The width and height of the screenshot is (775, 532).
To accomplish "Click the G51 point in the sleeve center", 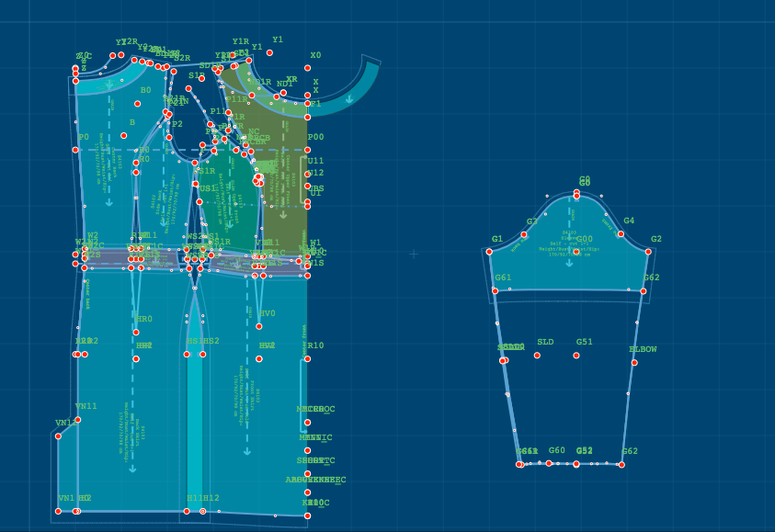I will click(576, 355).
